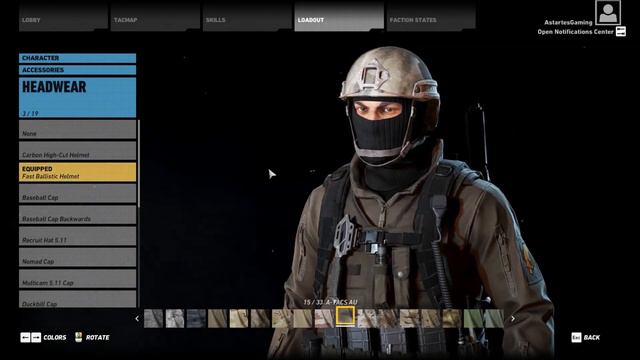Image resolution: width=640 pixels, height=360 pixels.
Task: Go back to the CHARACTER menu level
Action: pos(78,58)
